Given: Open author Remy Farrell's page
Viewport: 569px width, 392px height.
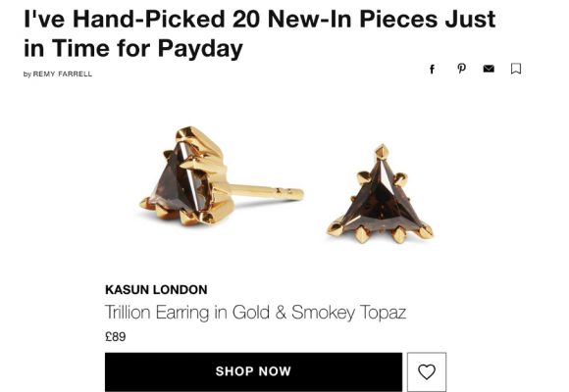Looking at the screenshot, I should [63, 73].
